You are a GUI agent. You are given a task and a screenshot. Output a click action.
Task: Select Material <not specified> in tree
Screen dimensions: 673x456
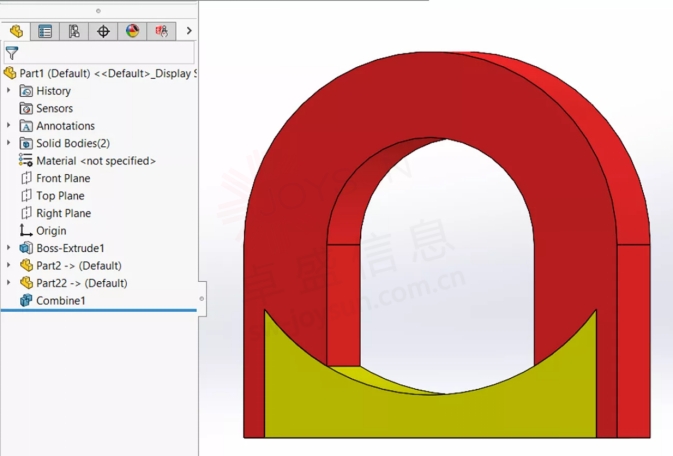point(95,161)
